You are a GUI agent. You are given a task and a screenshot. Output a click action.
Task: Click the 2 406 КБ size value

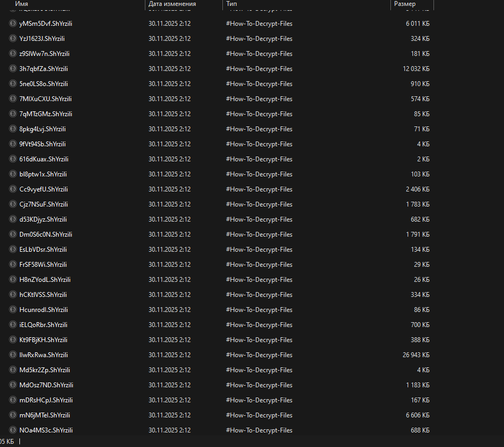coord(417,189)
